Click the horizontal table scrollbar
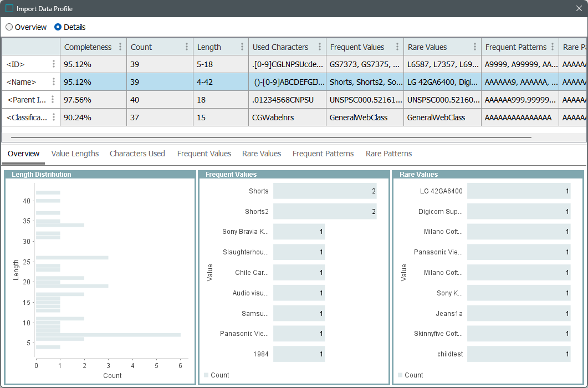588x388 pixels. [271, 137]
